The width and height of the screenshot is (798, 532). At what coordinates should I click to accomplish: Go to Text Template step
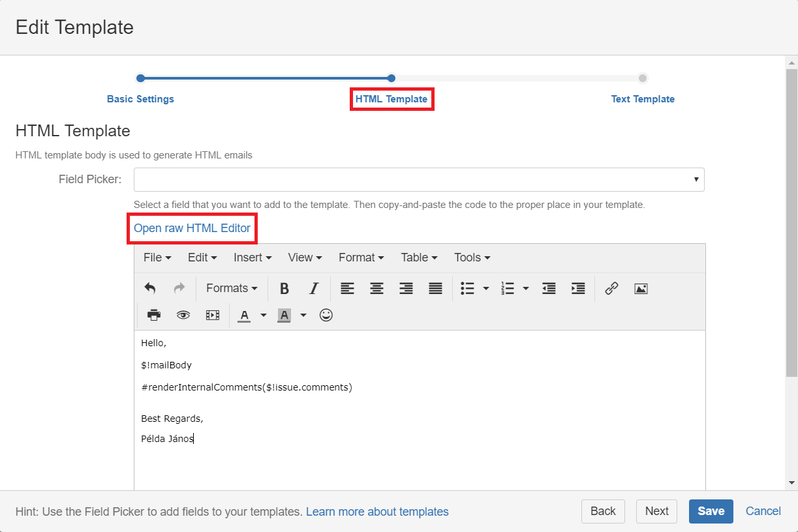click(x=643, y=99)
